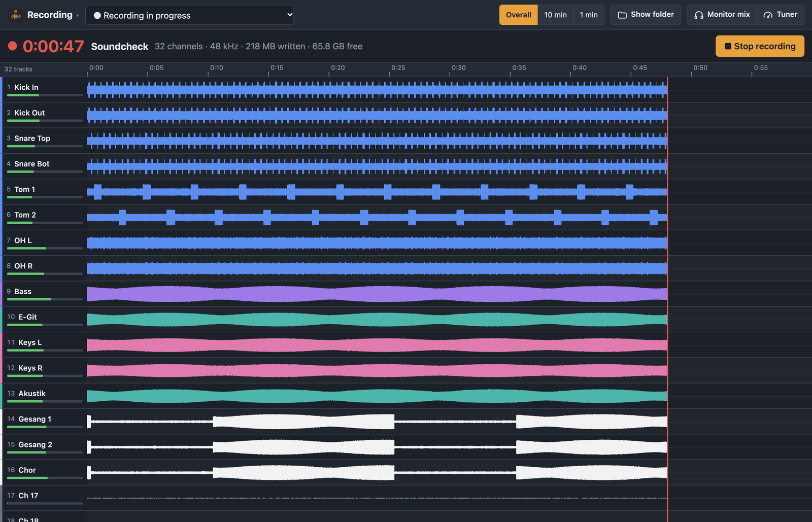The height and width of the screenshot is (522, 812).
Task: Click the purple Bass waveform
Action: coord(377,294)
